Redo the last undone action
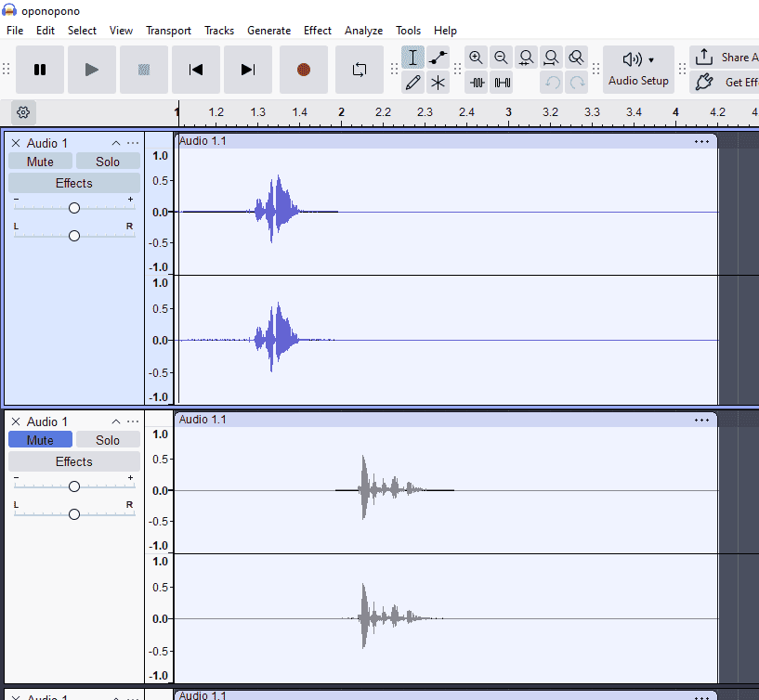This screenshot has height=700, width=759. 577,83
